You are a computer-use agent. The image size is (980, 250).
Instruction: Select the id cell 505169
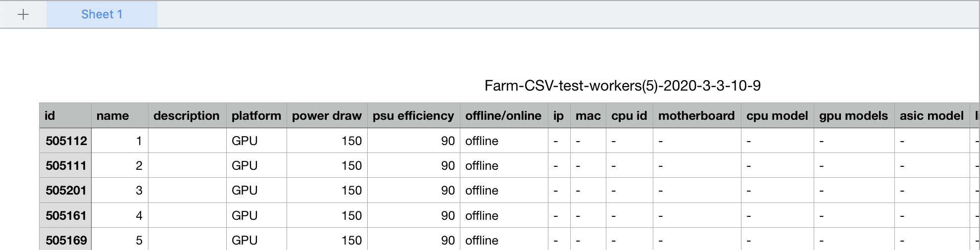click(66, 240)
